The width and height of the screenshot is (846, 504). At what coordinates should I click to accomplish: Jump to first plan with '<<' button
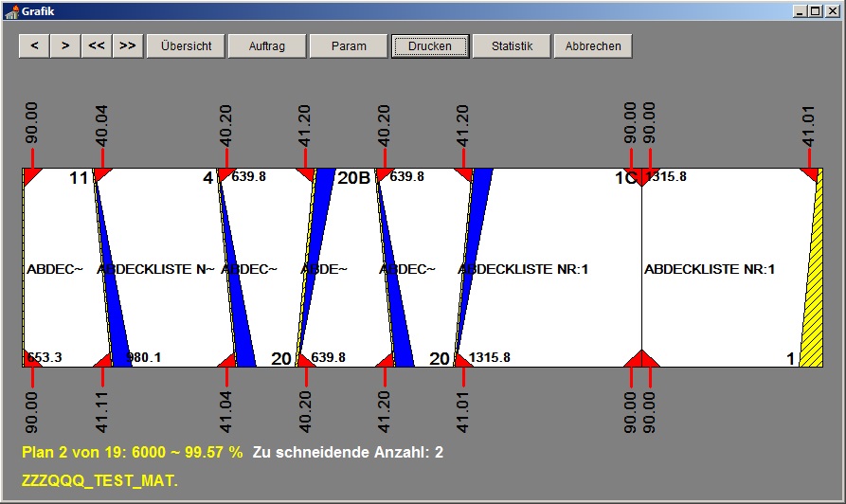(96, 46)
